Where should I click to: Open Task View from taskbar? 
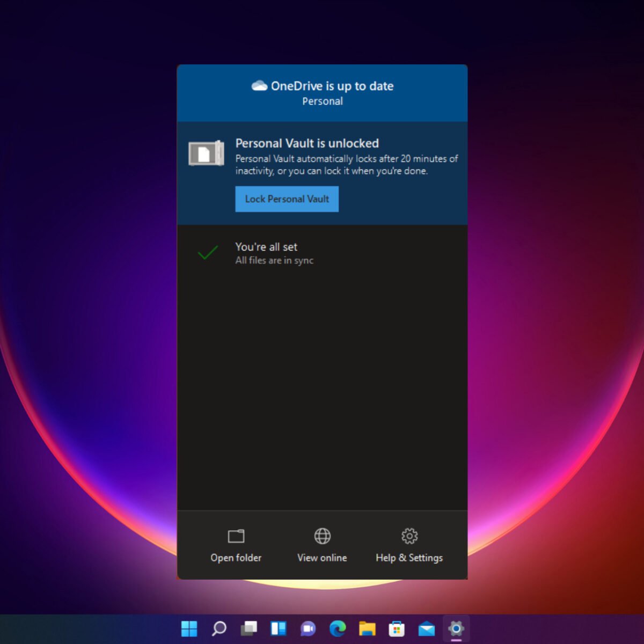click(248, 628)
